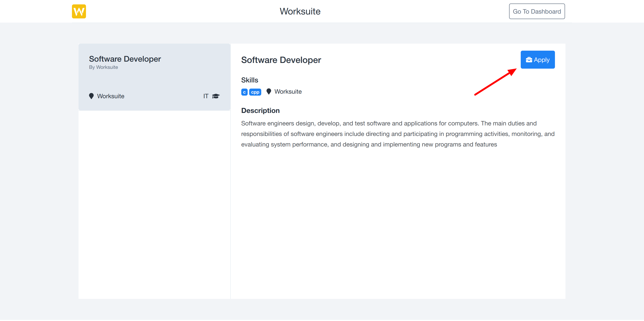This screenshot has width=644, height=321.
Task: Select the Software Developer job card title
Action: [125, 59]
